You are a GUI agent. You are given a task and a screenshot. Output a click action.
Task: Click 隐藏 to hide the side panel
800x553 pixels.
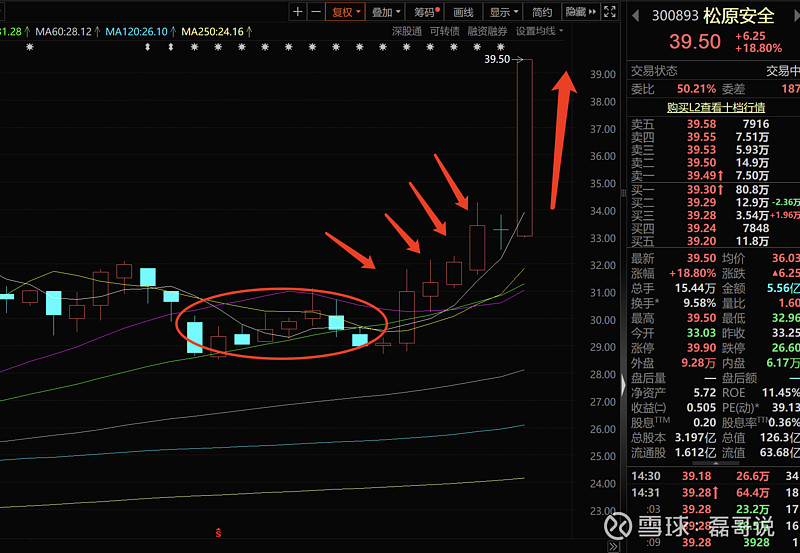click(x=580, y=12)
